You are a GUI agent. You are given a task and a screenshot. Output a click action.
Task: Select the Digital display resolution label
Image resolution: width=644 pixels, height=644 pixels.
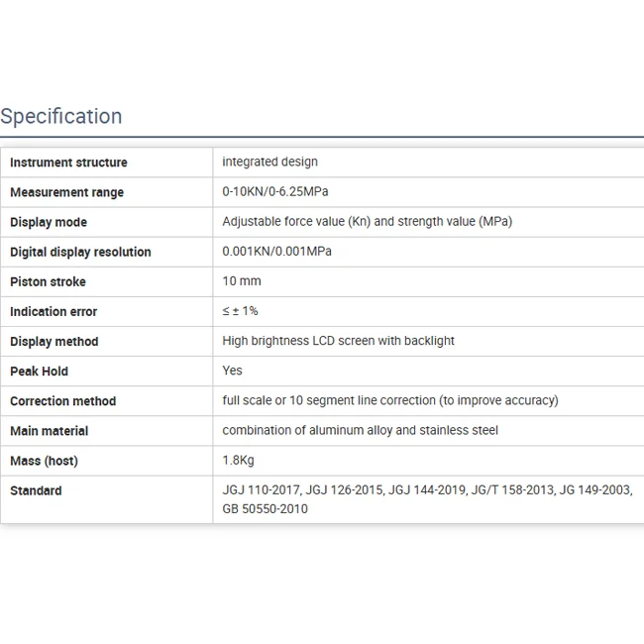coord(80,252)
